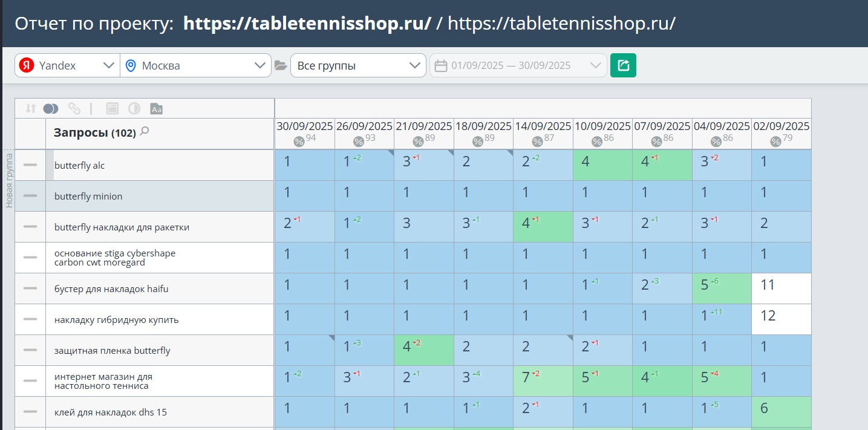Click the sort arrows icon in table toolbar
Viewport: 868px width, 430px height.
(x=31, y=108)
